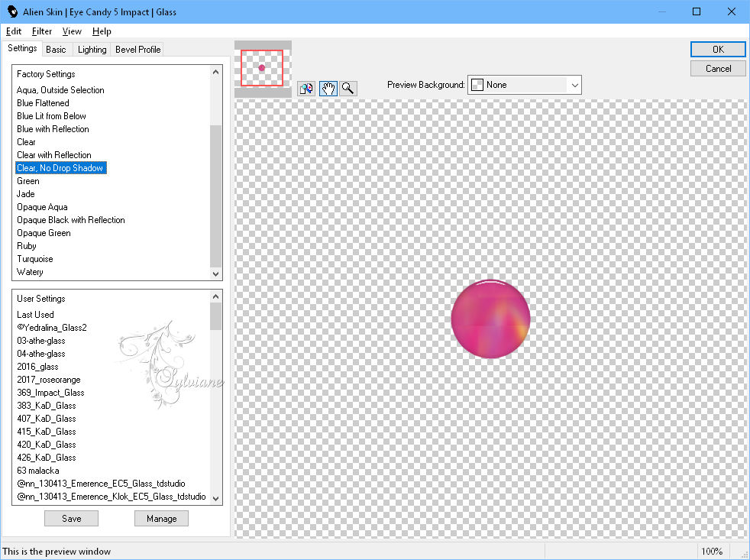Select 'Opaque Green' preset
This screenshot has height=560, width=750.
(x=44, y=232)
